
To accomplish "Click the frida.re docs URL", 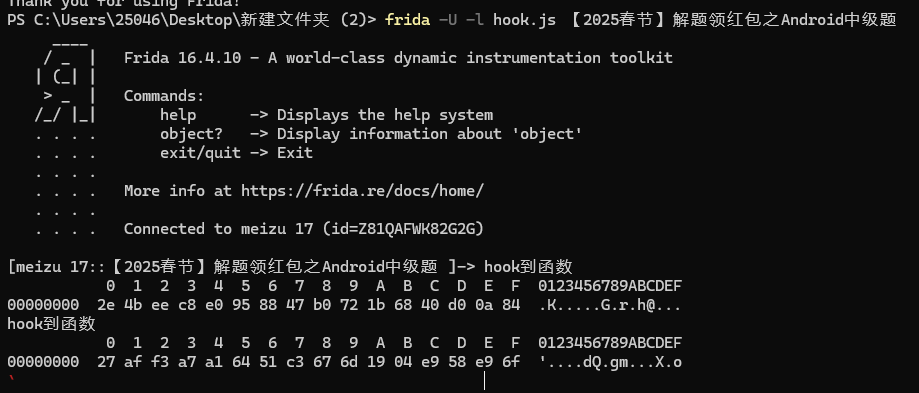I will pos(362,191).
